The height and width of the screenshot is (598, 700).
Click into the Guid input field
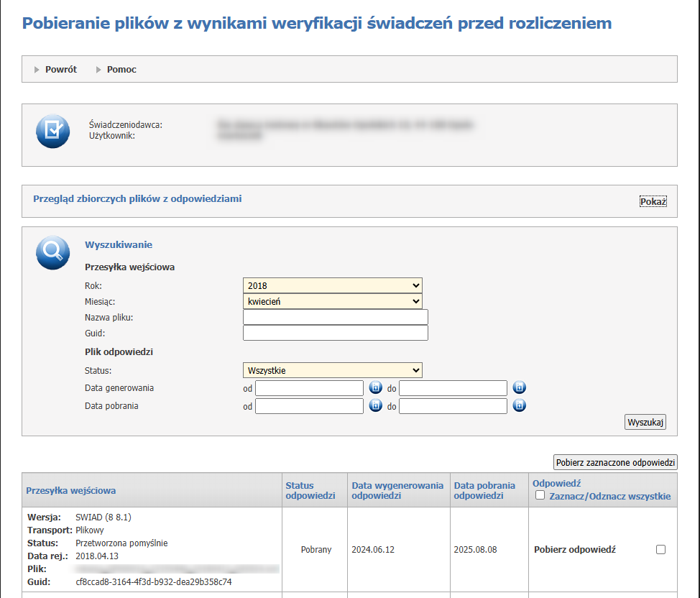coord(336,333)
